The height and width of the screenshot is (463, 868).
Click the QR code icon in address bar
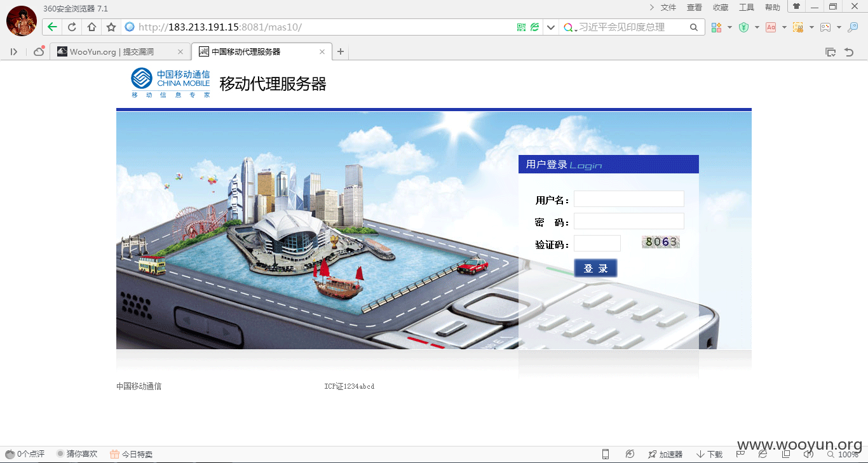click(x=522, y=27)
